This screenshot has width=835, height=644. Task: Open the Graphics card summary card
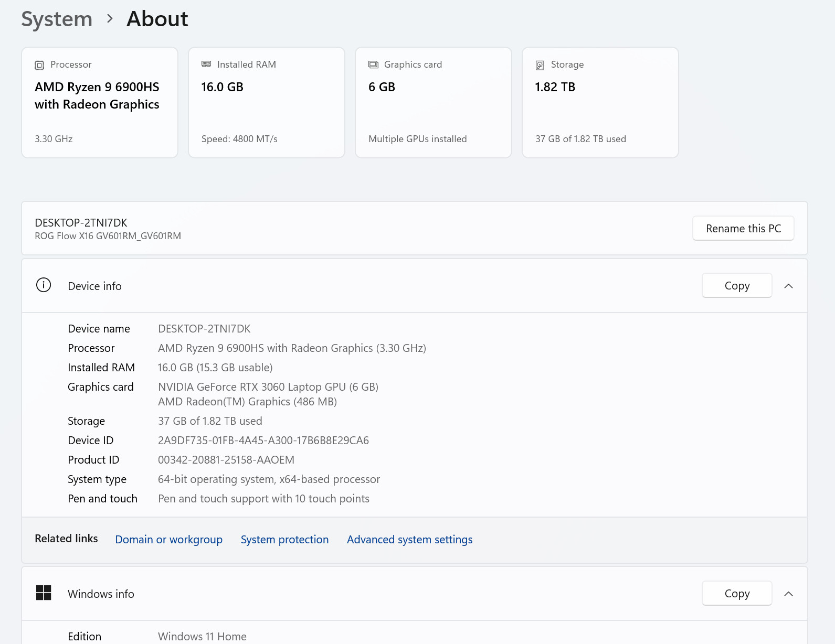434,102
